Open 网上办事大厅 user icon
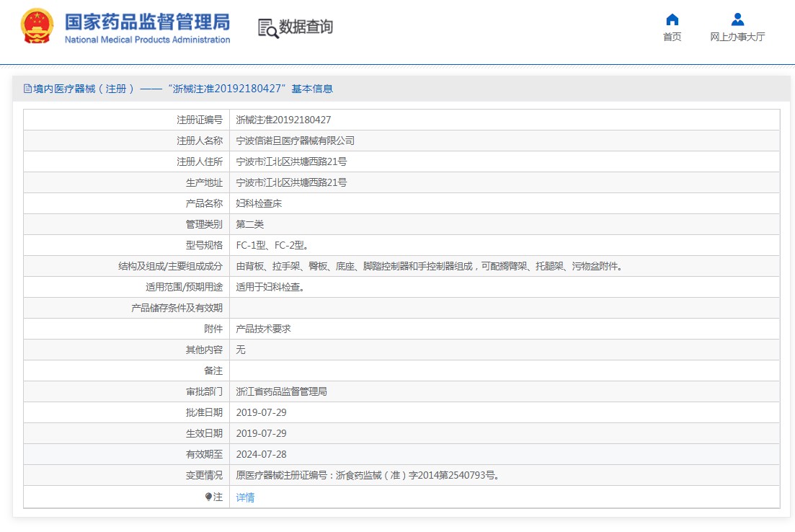This screenshot has height=532, width=795. coord(738,19)
